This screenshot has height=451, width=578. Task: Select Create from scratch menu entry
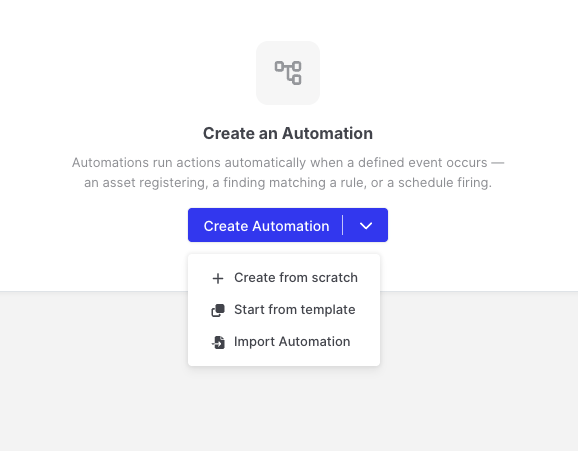[284, 278]
